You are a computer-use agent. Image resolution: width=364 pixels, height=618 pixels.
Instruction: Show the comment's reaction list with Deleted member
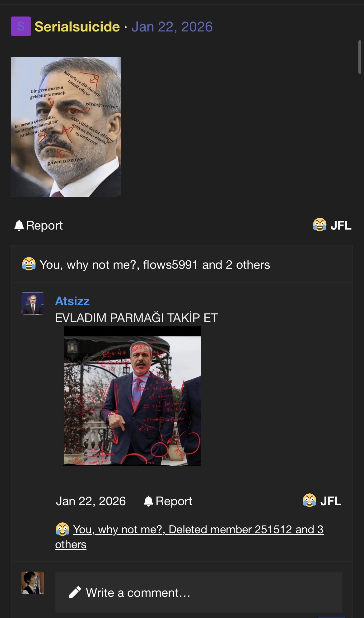[x=198, y=530]
